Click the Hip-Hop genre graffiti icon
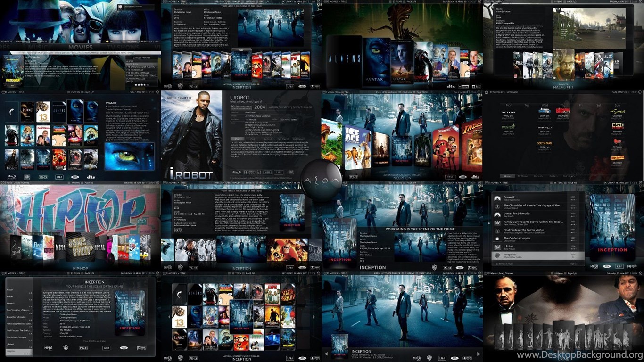 [x=81, y=246]
